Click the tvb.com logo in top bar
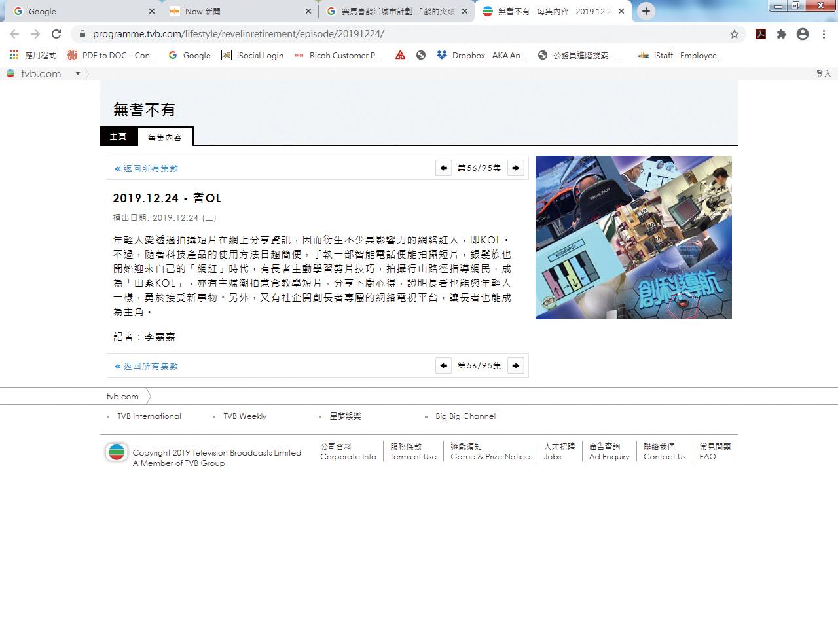The image size is (838, 644). [34, 73]
